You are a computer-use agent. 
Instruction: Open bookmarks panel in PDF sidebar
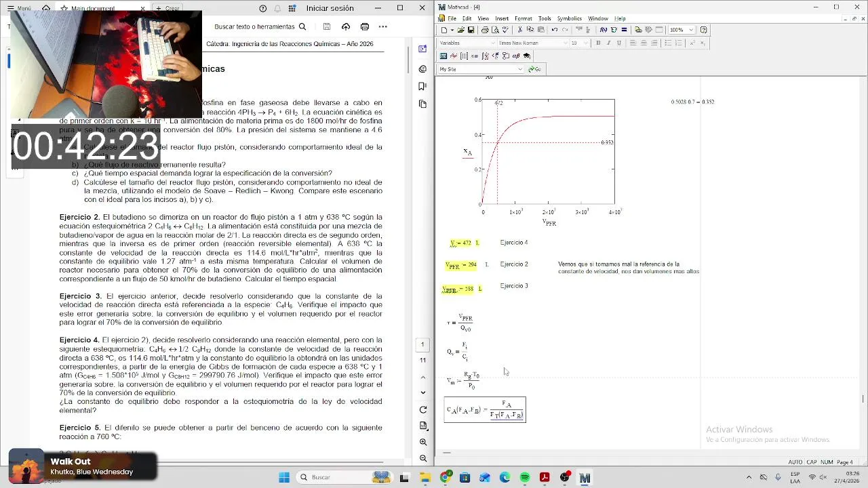click(422, 86)
